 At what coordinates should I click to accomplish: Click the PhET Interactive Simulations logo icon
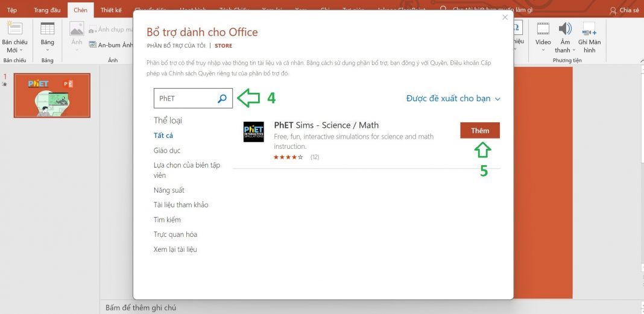point(253,132)
